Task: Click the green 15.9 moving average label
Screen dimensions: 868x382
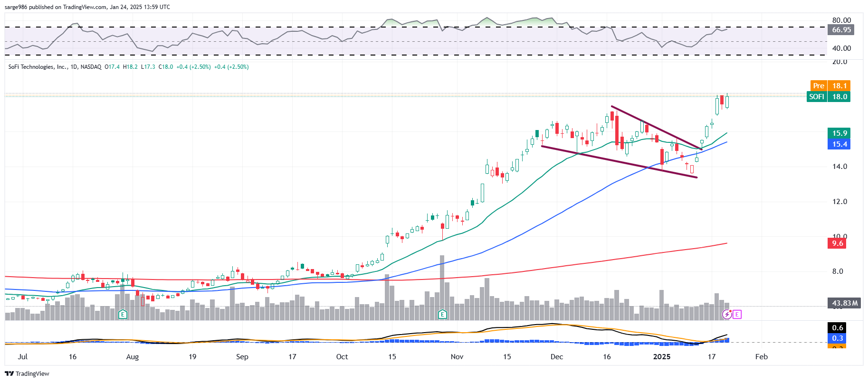Action: click(839, 133)
